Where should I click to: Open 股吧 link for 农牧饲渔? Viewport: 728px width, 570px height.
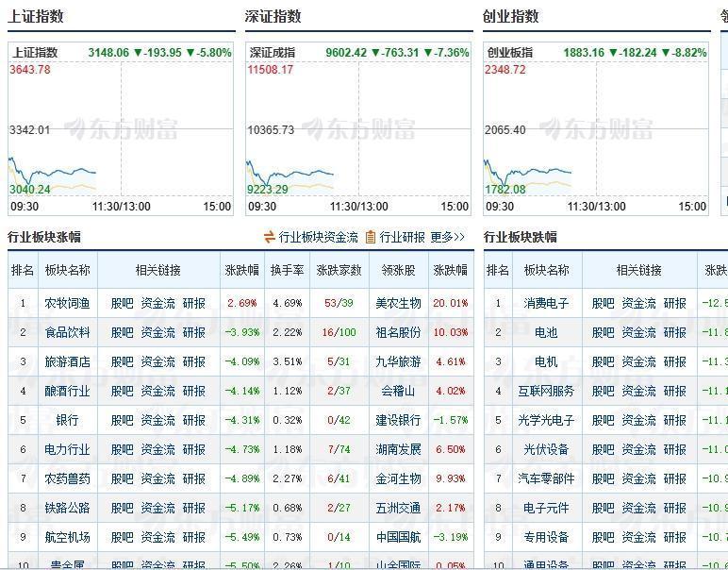click(122, 303)
